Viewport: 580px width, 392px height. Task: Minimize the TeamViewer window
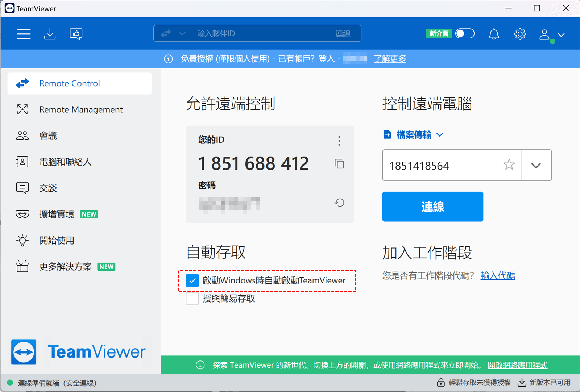[x=509, y=8]
